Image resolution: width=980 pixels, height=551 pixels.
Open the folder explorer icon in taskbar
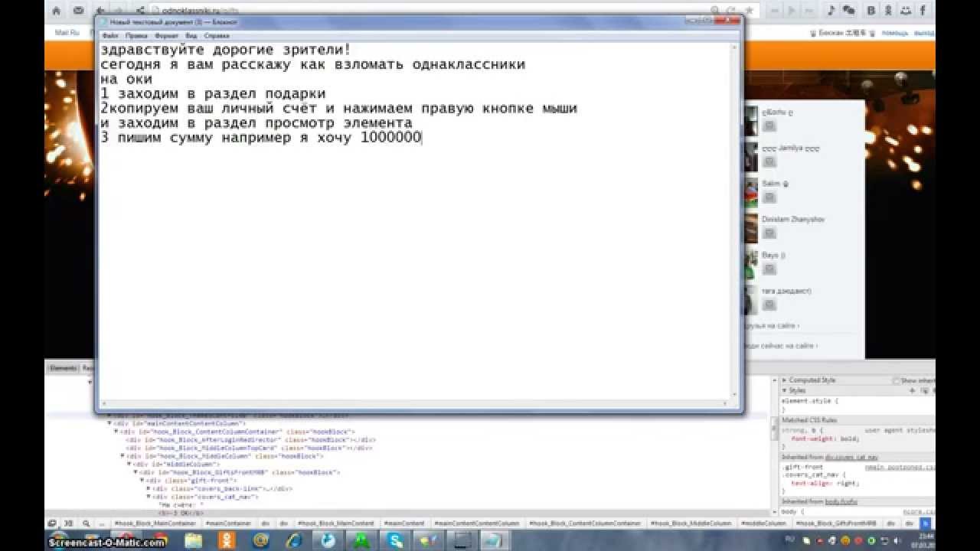click(x=193, y=540)
